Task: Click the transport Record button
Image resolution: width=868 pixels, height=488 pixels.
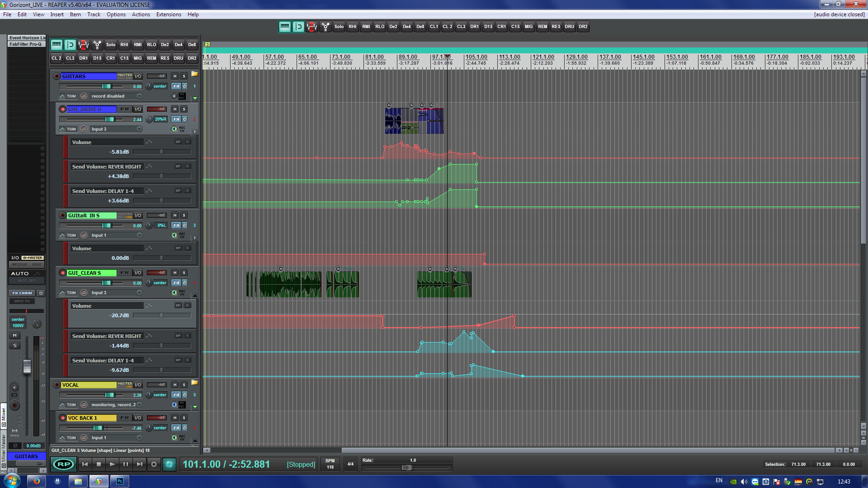Action: click(x=154, y=464)
